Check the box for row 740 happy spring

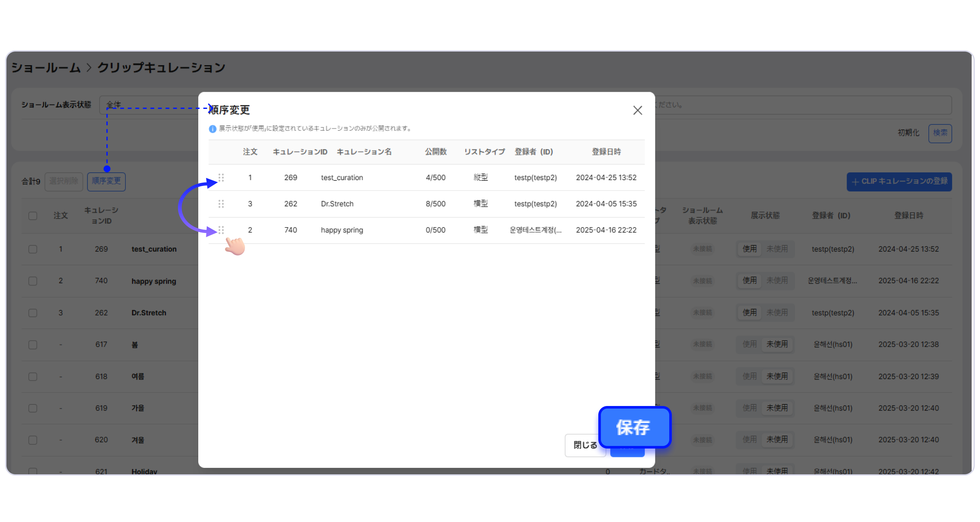click(x=33, y=281)
